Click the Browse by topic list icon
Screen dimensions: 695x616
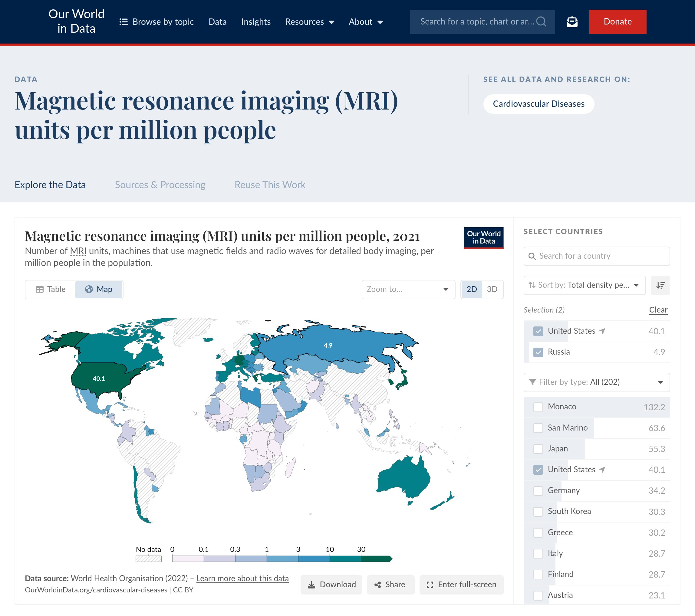[124, 22]
